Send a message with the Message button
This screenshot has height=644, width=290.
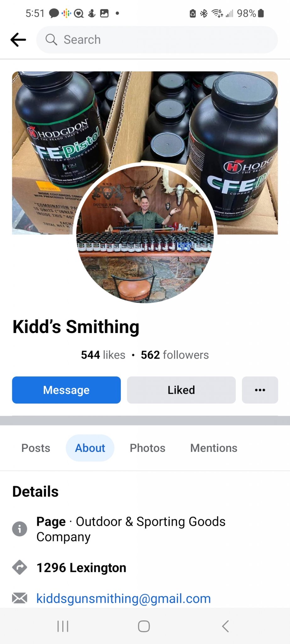(x=66, y=390)
